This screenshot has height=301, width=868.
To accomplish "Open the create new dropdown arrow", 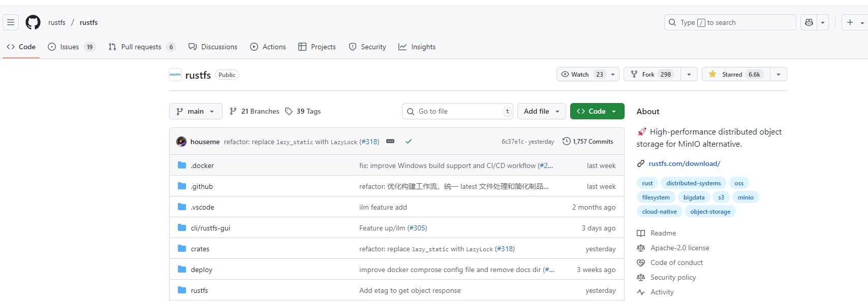I will click(862, 23).
